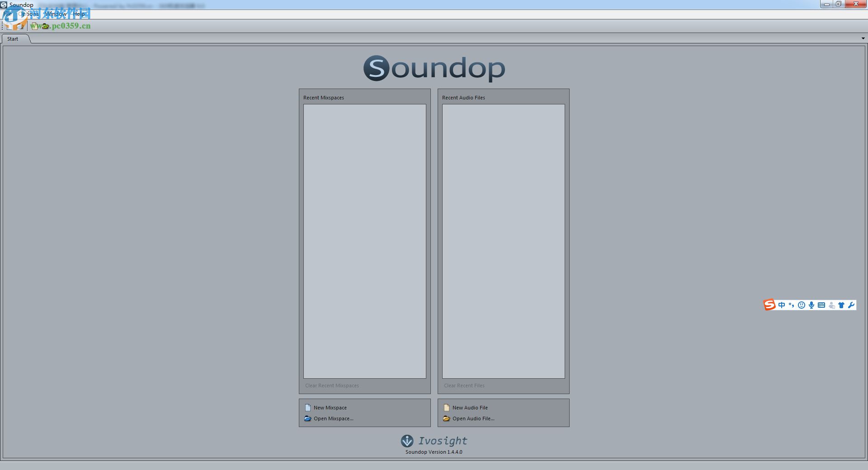Viewport: 868px width, 470px height.
Task: Open the IME skin shirt icon
Action: [841, 305]
